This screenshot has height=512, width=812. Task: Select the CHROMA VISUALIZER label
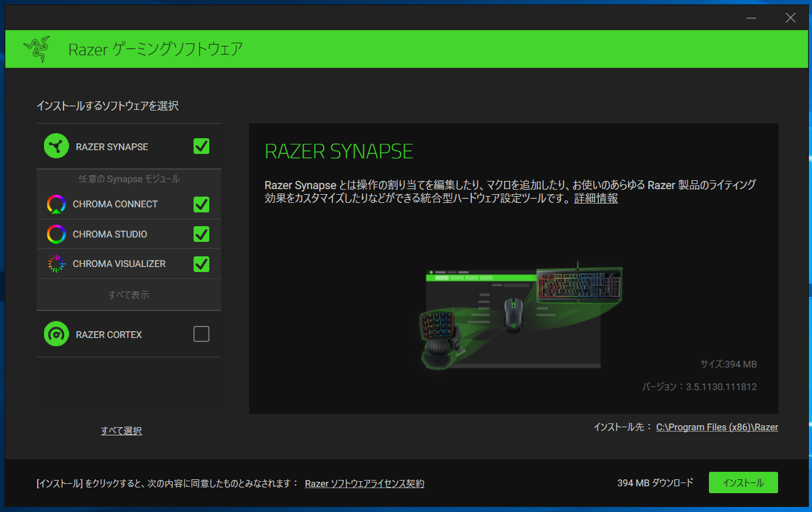[x=119, y=264]
